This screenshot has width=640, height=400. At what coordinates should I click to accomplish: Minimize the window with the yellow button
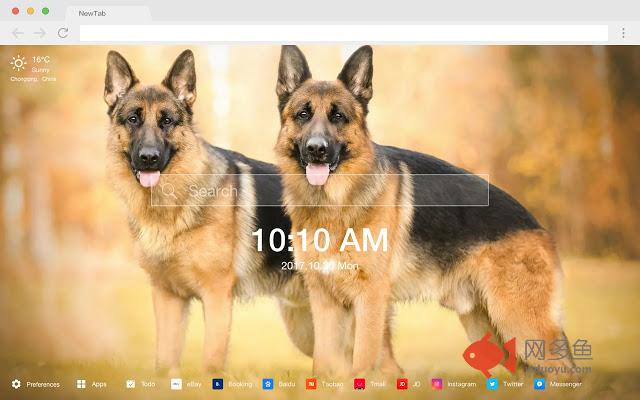(x=31, y=11)
